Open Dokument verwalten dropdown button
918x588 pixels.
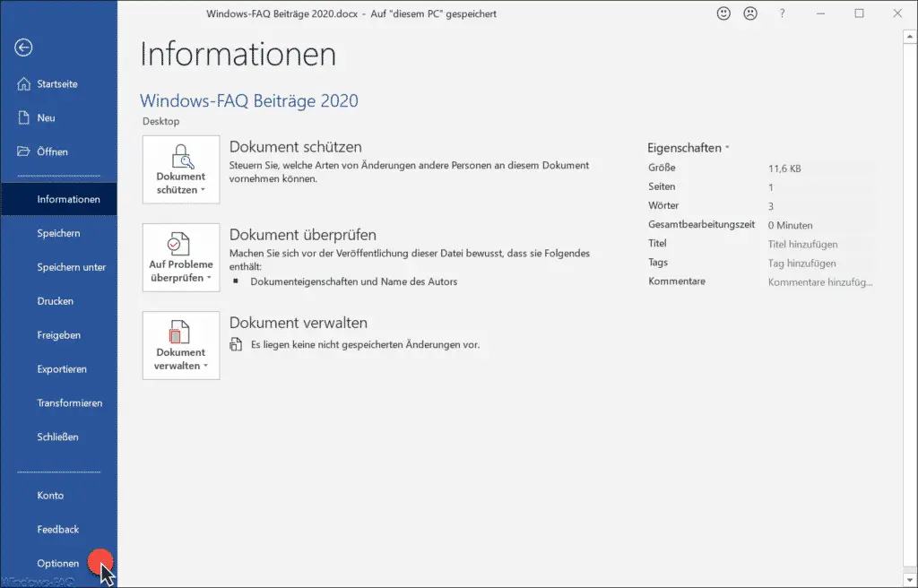(x=181, y=345)
